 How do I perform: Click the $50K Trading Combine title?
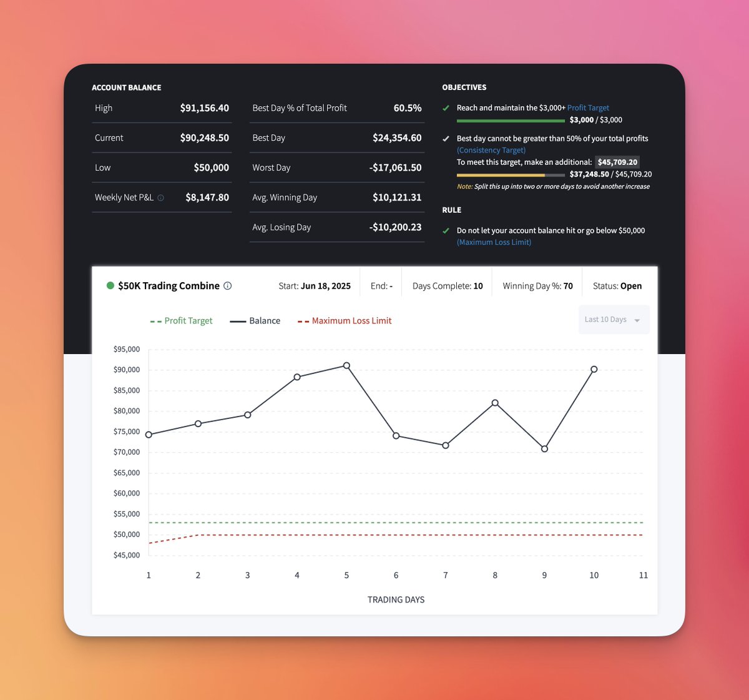click(169, 286)
